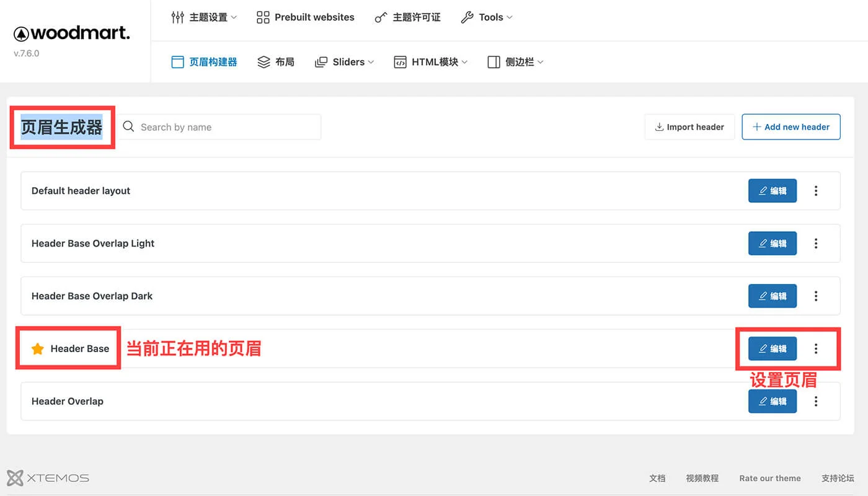Click the Add new header button
The image size is (868, 496).
coord(790,126)
